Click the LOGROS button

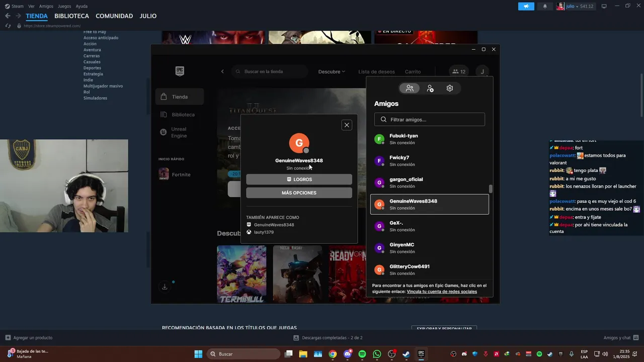tap(299, 179)
